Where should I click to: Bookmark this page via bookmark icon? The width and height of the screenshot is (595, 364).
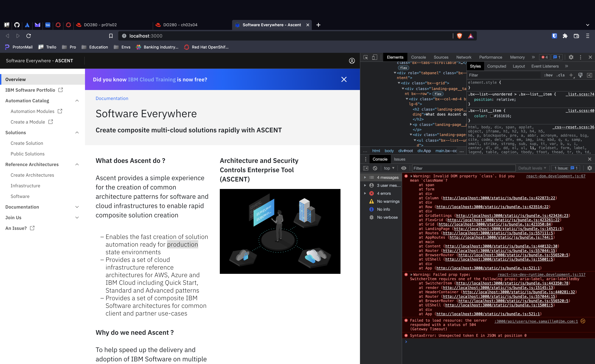point(111,36)
